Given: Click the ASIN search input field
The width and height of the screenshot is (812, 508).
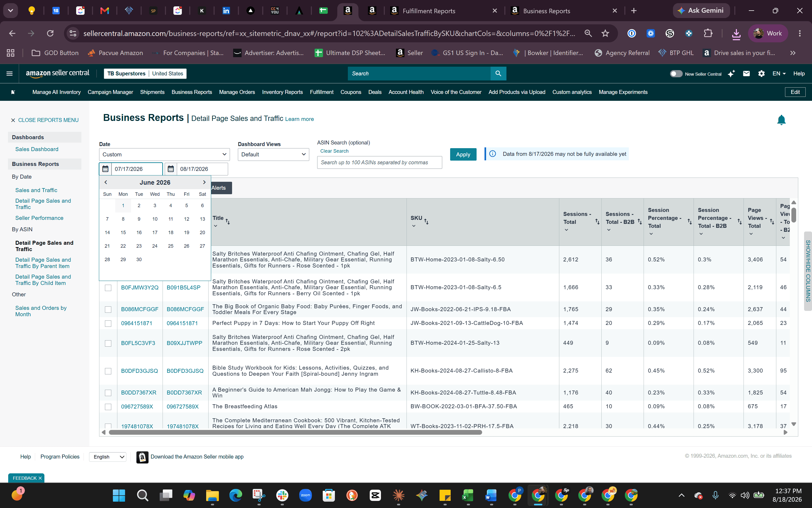Looking at the screenshot, I should tap(380, 163).
